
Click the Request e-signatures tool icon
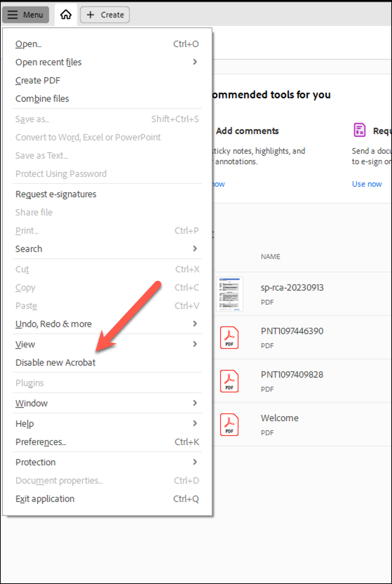359,130
